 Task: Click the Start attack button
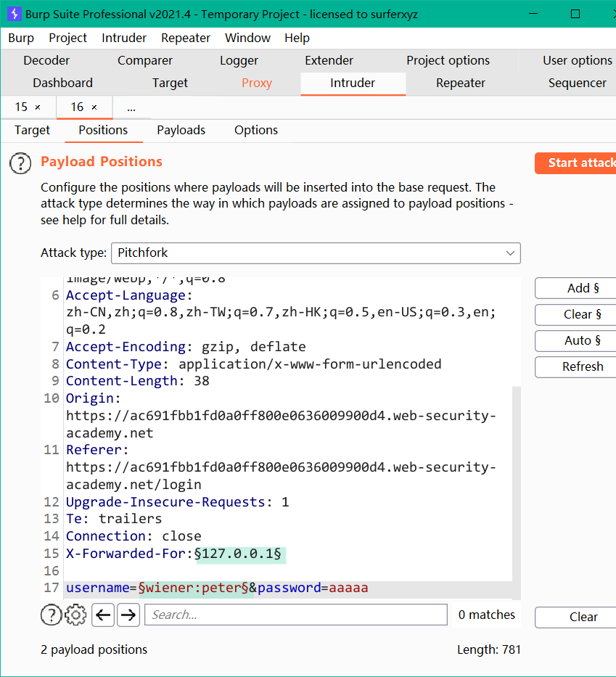point(576,163)
